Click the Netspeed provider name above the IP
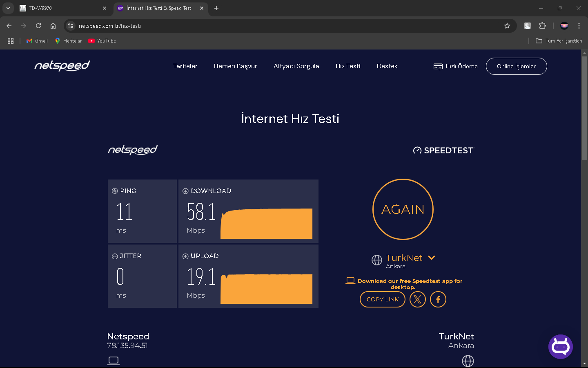 tap(128, 336)
